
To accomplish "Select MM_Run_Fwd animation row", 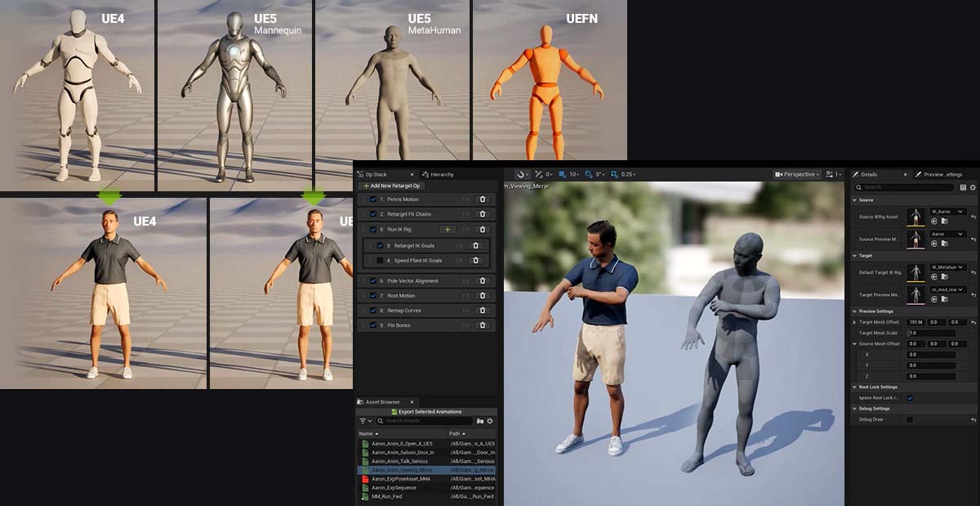I will pyautogui.click(x=427, y=496).
